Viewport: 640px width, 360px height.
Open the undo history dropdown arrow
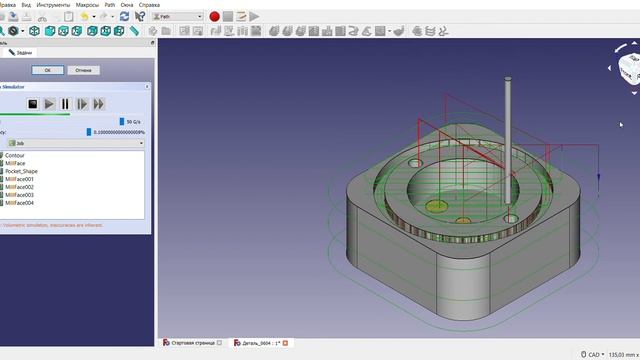click(94, 17)
